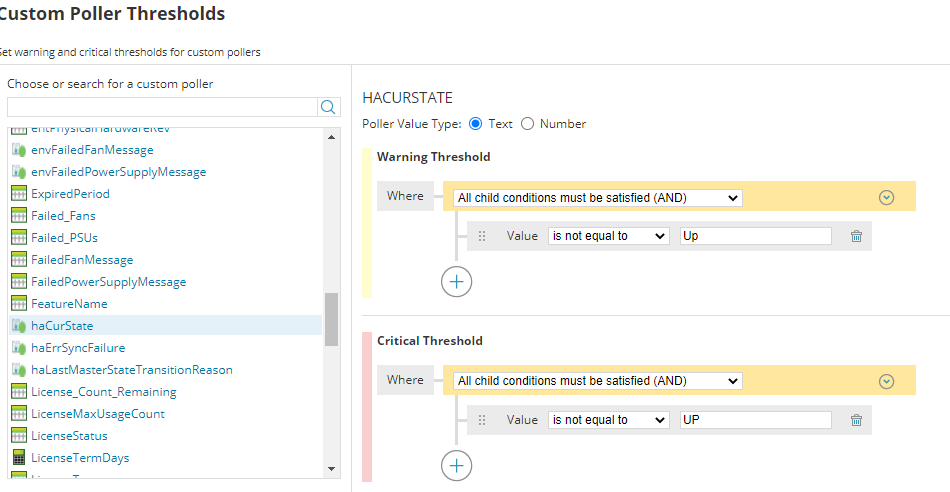950x492 pixels.
Task: Select Failed_Fans poller in list
Action: pos(63,216)
